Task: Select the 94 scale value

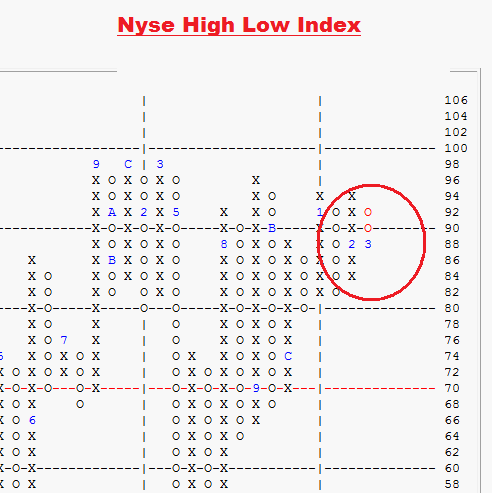Action: [x=452, y=196]
